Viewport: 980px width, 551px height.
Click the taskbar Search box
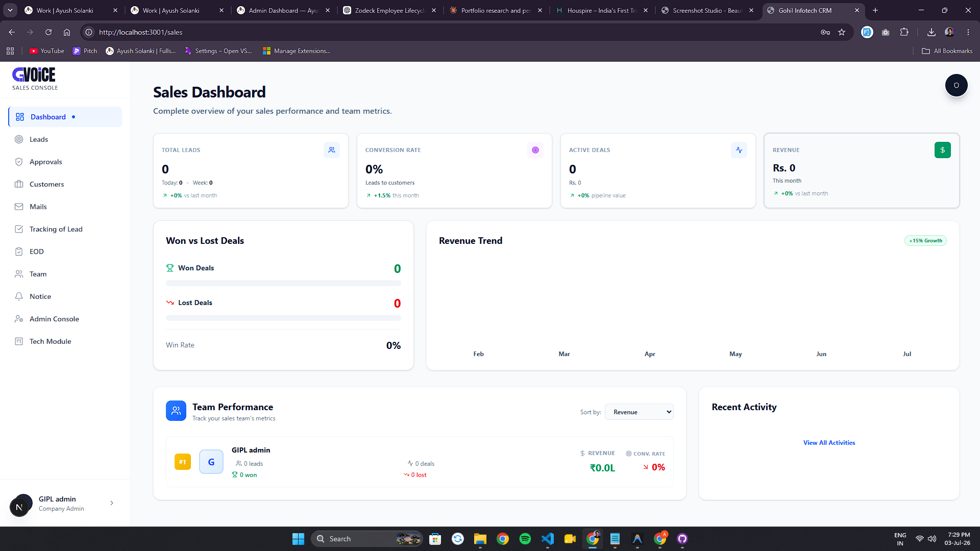pyautogui.click(x=367, y=539)
